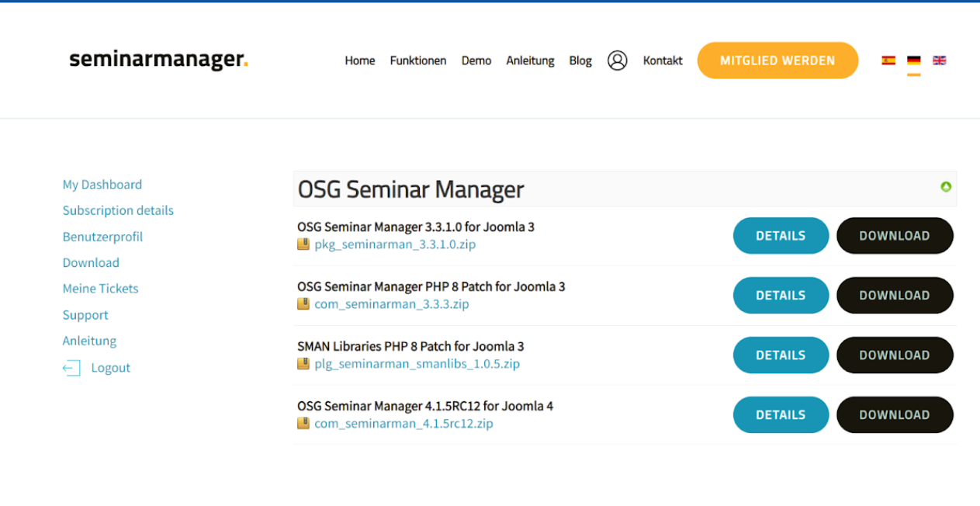Download OSG Seminar Manager 3.3.1.0
The width and height of the screenshot is (980, 506).
[x=895, y=235]
